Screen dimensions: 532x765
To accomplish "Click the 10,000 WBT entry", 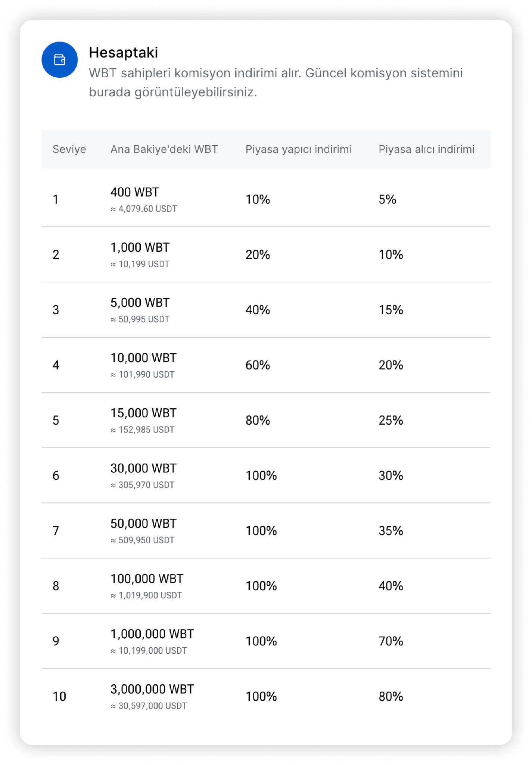I will [143, 358].
